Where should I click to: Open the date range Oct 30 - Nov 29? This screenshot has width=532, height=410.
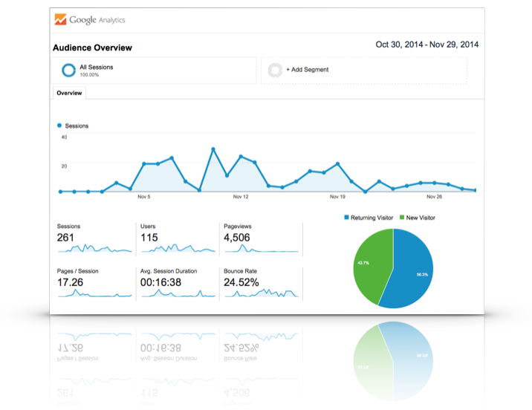pos(426,45)
